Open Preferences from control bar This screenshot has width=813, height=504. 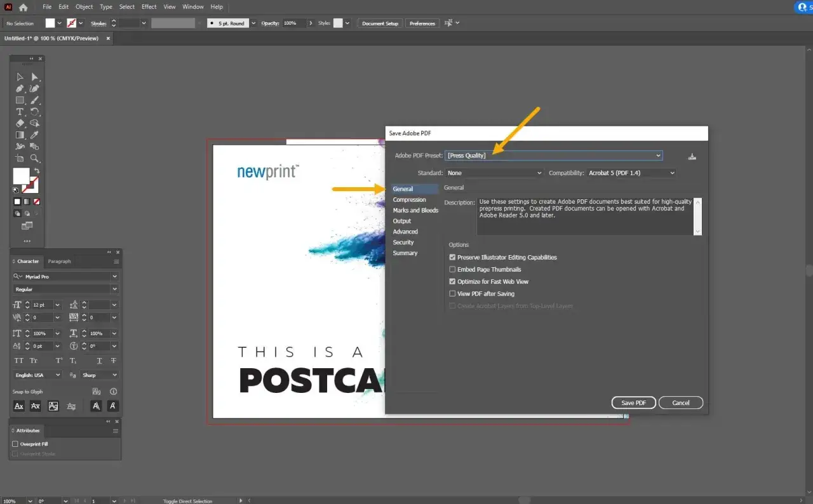pyautogui.click(x=422, y=23)
